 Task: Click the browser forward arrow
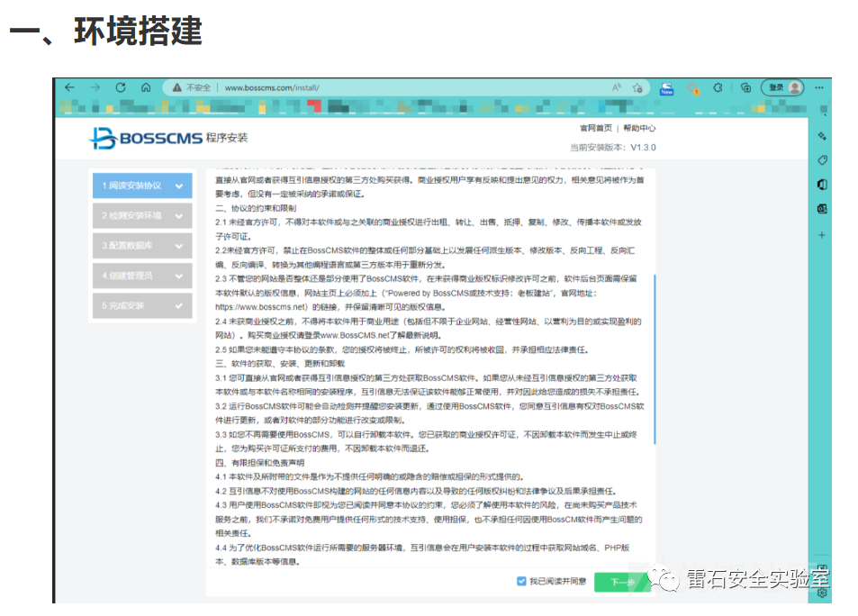(x=95, y=87)
